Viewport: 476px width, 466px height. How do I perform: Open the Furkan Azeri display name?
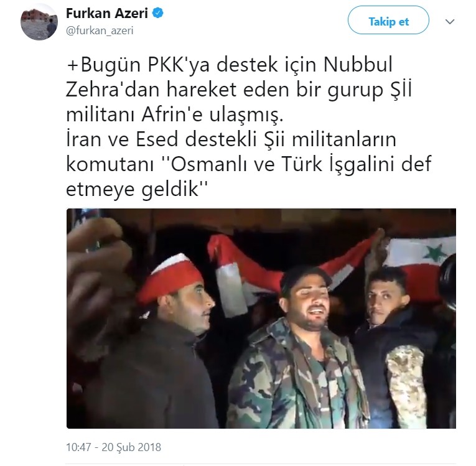[x=107, y=13]
